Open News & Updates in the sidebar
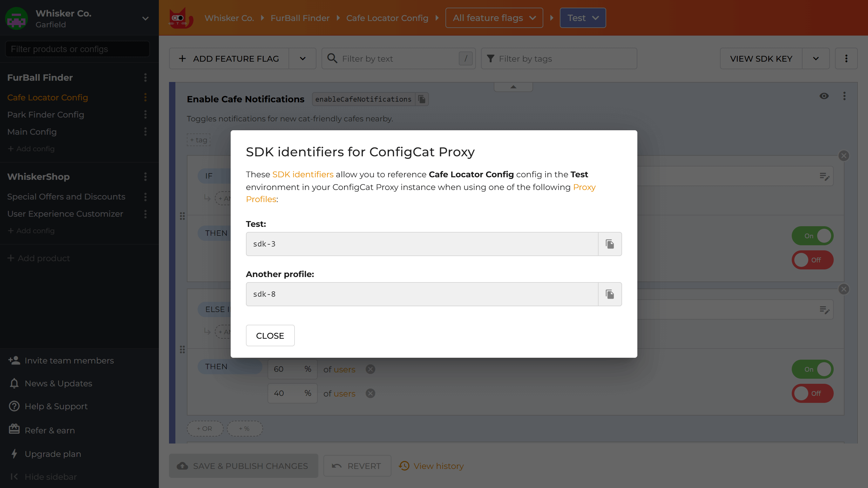 point(58,383)
